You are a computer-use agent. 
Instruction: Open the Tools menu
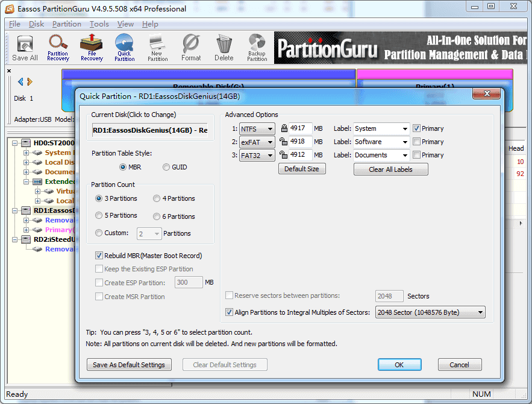(99, 24)
